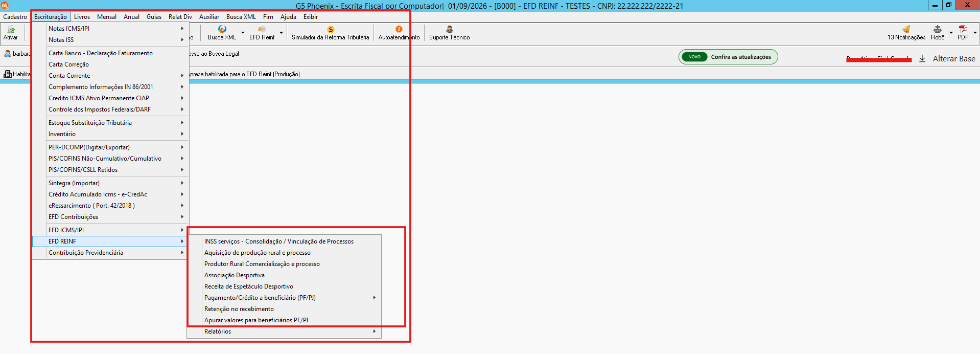Open the Ajuda menu
Screen dimensions: 980x354
[x=288, y=17]
